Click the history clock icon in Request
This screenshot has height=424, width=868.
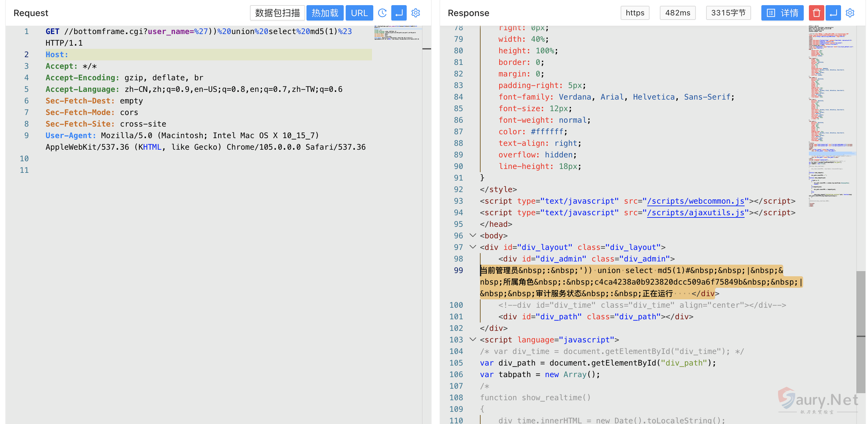pyautogui.click(x=382, y=13)
